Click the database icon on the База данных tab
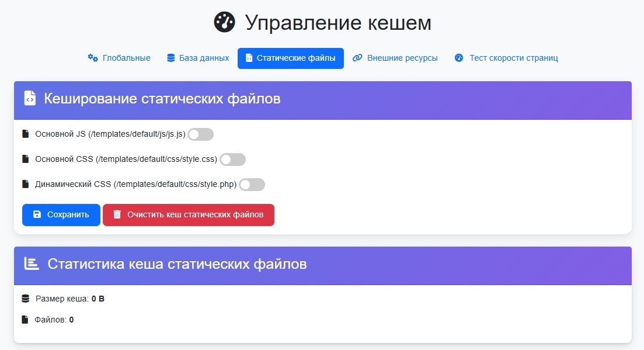Viewport: 644px width, 350px height. [x=170, y=58]
